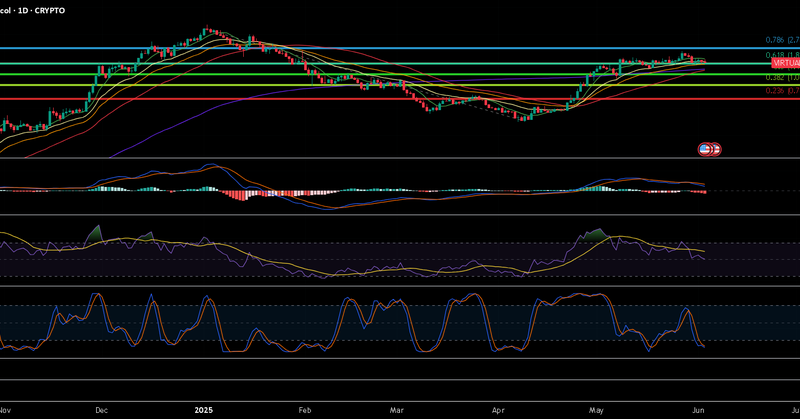Click the Jun label on the time axis
The image size is (800, 419).
698,410
